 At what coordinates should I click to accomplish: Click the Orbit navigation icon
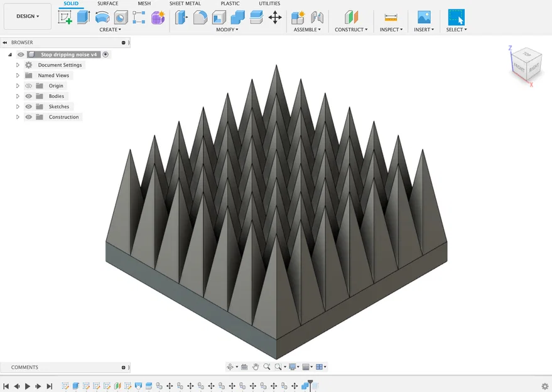[230, 367]
